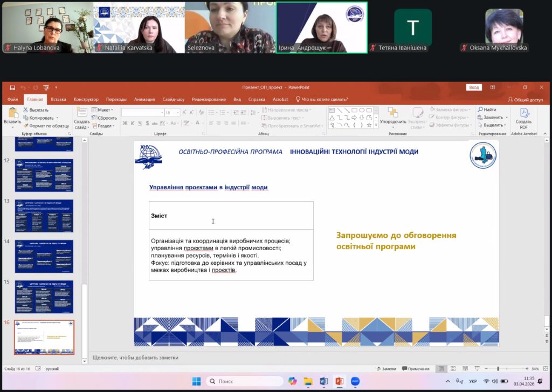Click the Cut (Вырезать) scissors icon
Image resolution: width=552 pixels, height=392 pixels.
26,110
